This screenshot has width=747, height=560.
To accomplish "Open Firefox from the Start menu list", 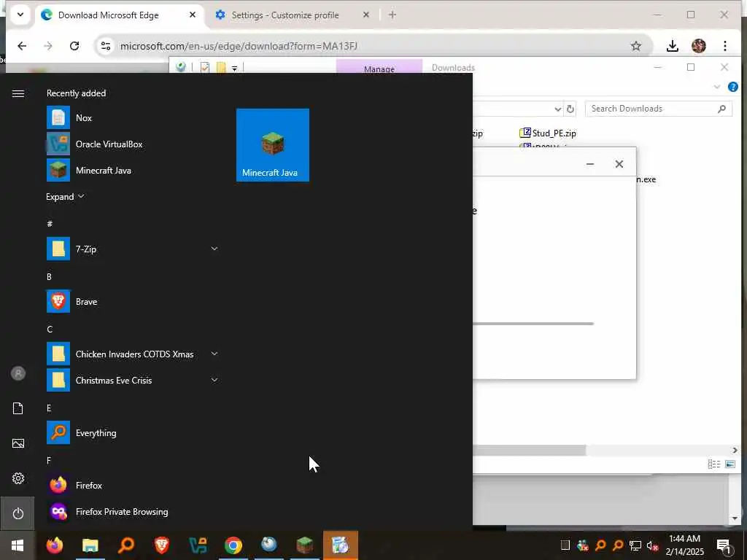I will coord(133,485).
